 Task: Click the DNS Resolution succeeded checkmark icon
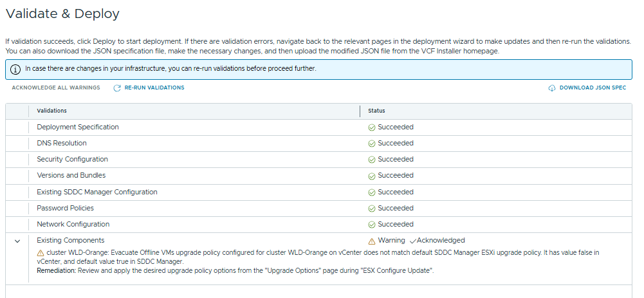pyautogui.click(x=371, y=144)
